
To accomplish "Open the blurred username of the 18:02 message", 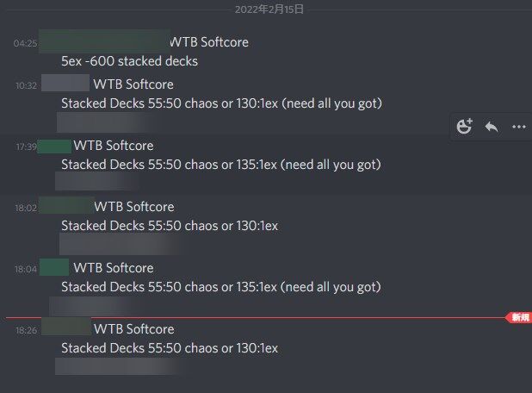I will [x=65, y=206].
